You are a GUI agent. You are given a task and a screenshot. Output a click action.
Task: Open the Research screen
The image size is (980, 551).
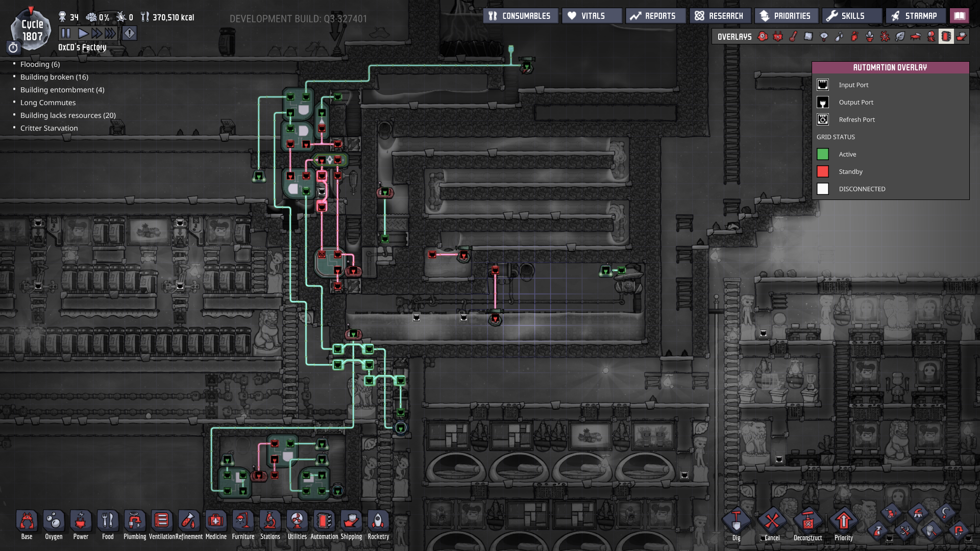coord(719,16)
